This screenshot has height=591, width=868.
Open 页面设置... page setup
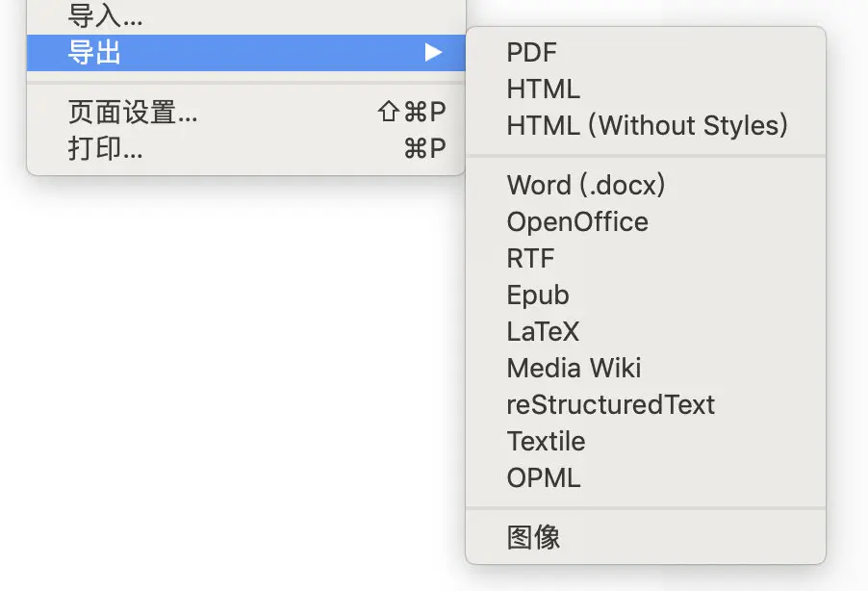(133, 113)
